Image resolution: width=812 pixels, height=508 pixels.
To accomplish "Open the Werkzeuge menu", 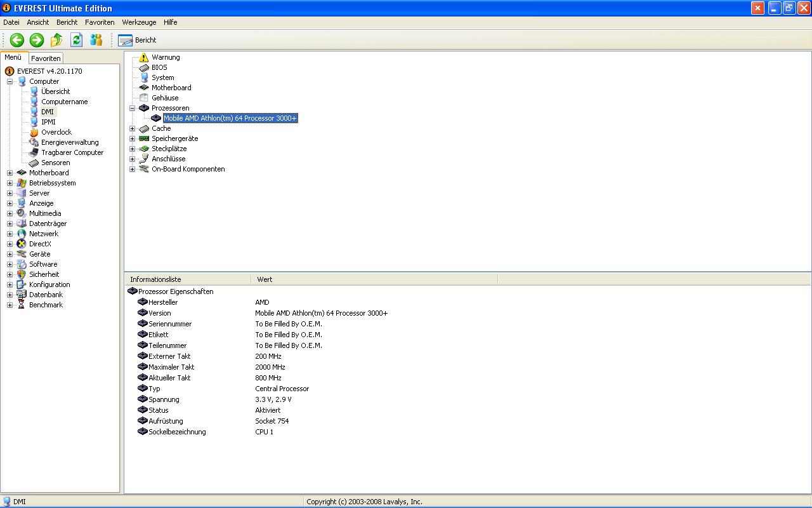I will click(x=139, y=22).
